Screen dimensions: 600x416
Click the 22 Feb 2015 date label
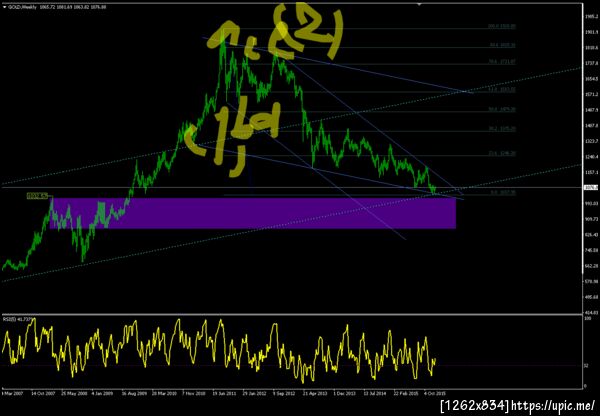pos(406,393)
